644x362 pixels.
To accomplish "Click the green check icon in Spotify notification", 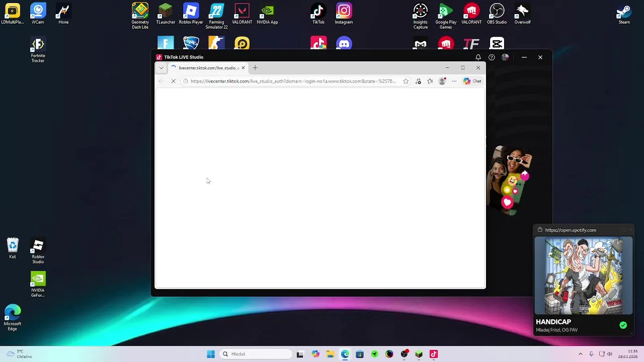I will tap(623, 325).
